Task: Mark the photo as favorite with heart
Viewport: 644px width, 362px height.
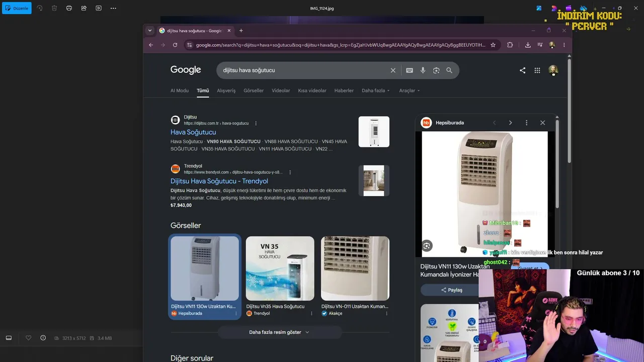Action: click(28, 338)
